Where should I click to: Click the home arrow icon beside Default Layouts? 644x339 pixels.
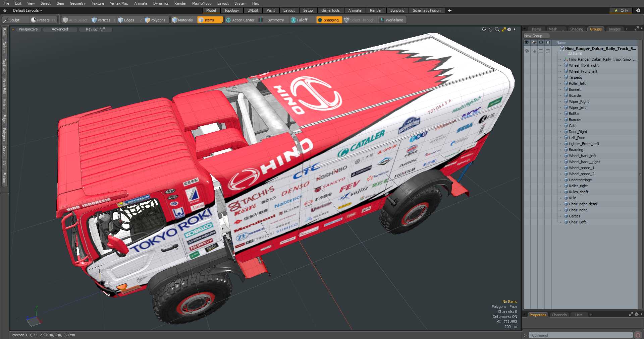[x=5, y=10]
